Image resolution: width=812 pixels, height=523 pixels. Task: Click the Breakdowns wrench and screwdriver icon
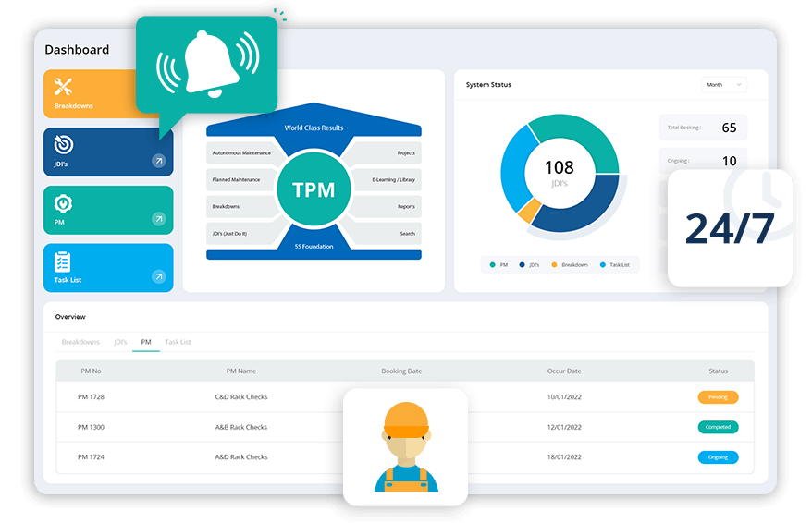pos(64,87)
